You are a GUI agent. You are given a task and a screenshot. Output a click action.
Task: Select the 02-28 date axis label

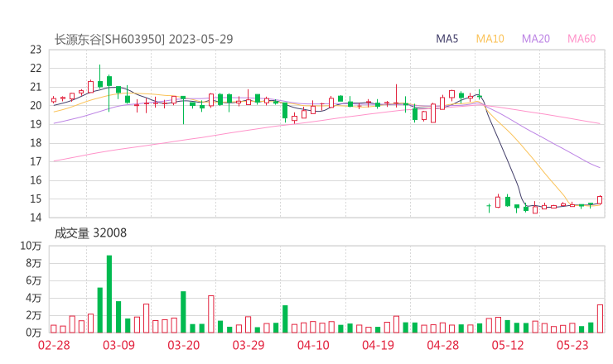pos(54,345)
